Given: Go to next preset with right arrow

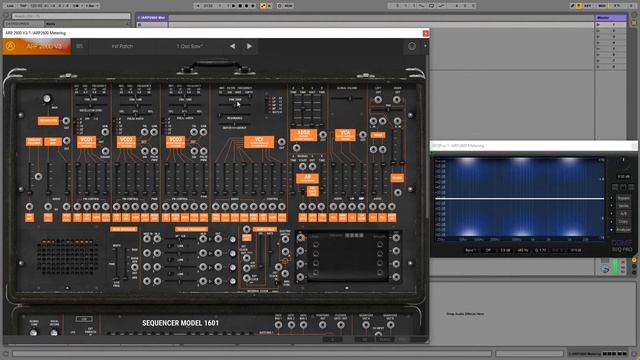Looking at the screenshot, I should [x=249, y=46].
